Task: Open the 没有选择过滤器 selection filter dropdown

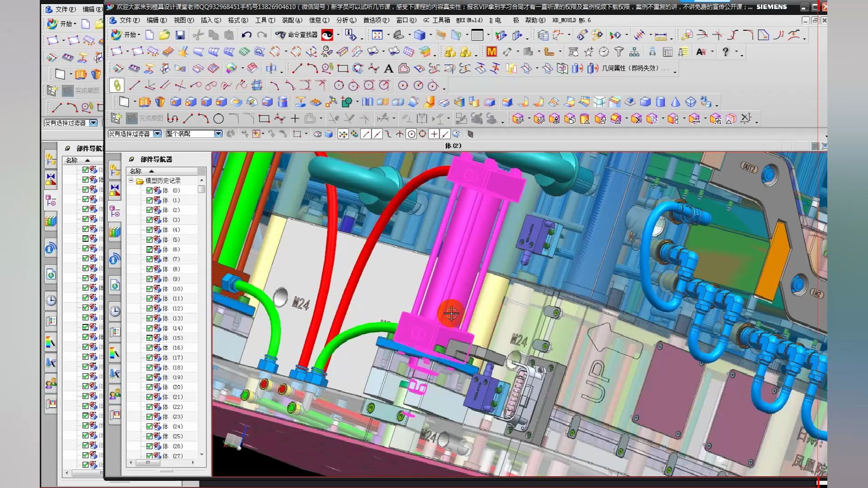Action: coord(157,134)
